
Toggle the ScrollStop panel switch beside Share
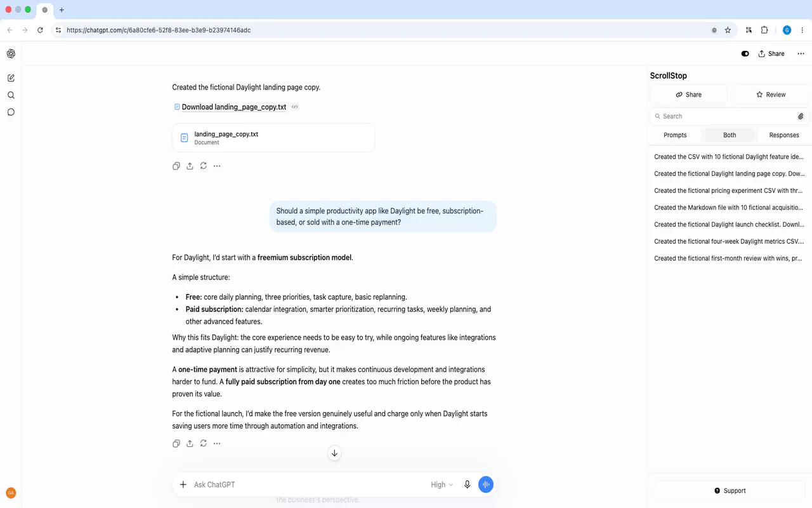tap(745, 54)
